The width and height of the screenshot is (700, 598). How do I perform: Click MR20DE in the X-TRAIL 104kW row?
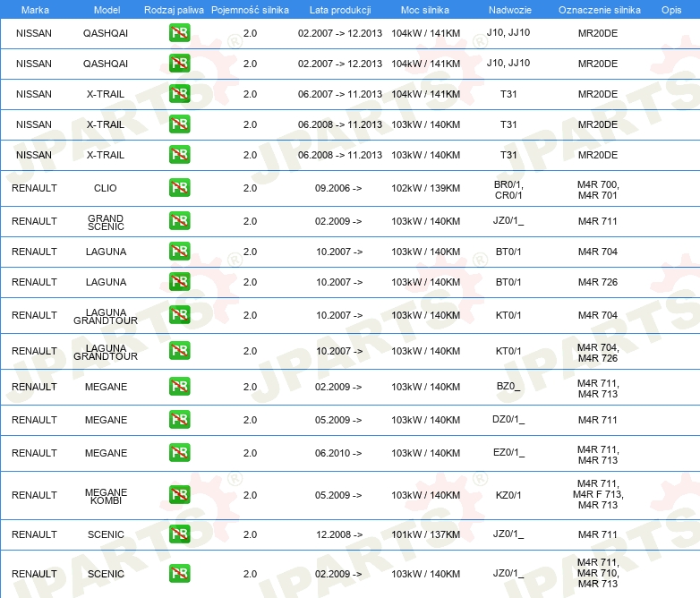click(598, 94)
